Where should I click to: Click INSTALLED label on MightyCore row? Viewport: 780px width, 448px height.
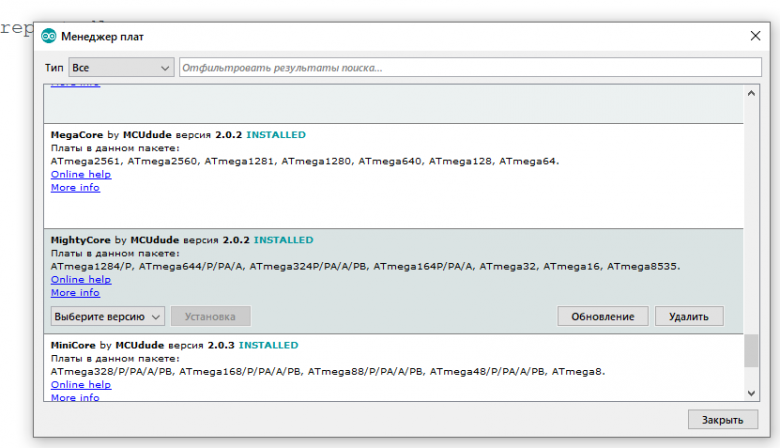[284, 240]
